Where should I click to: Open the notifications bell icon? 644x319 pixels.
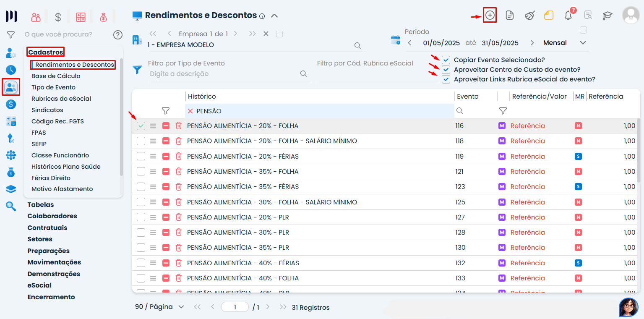point(568,16)
